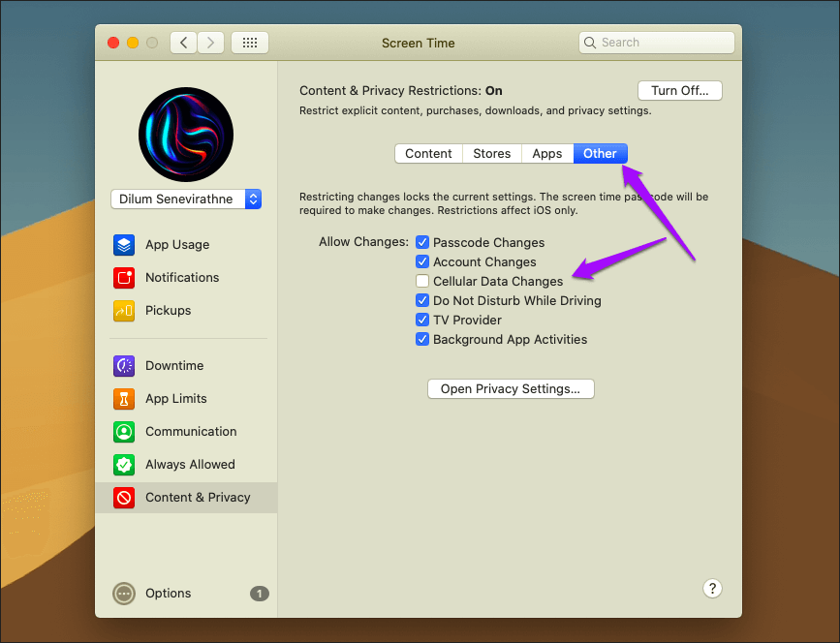The height and width of the screenshot is (643, 840).
Task: Enable Cellular Data Changes checkbox
Action: coord(422,281)
